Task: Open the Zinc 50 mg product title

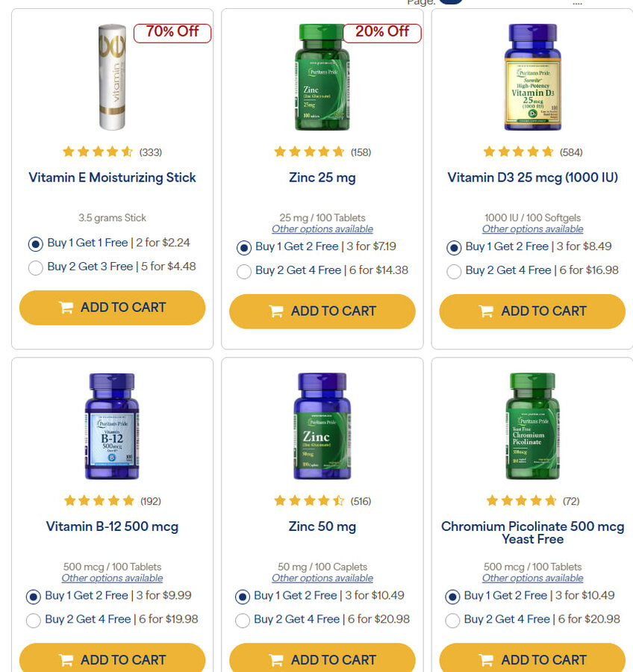Action: (322, 526)
